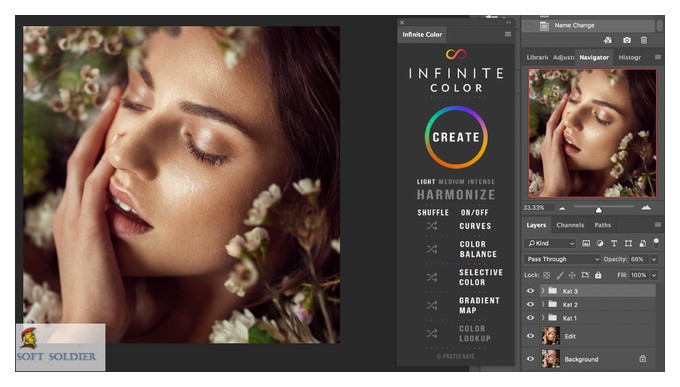
Task: Filter layers by smart objects icon
Action: (642, 243)
